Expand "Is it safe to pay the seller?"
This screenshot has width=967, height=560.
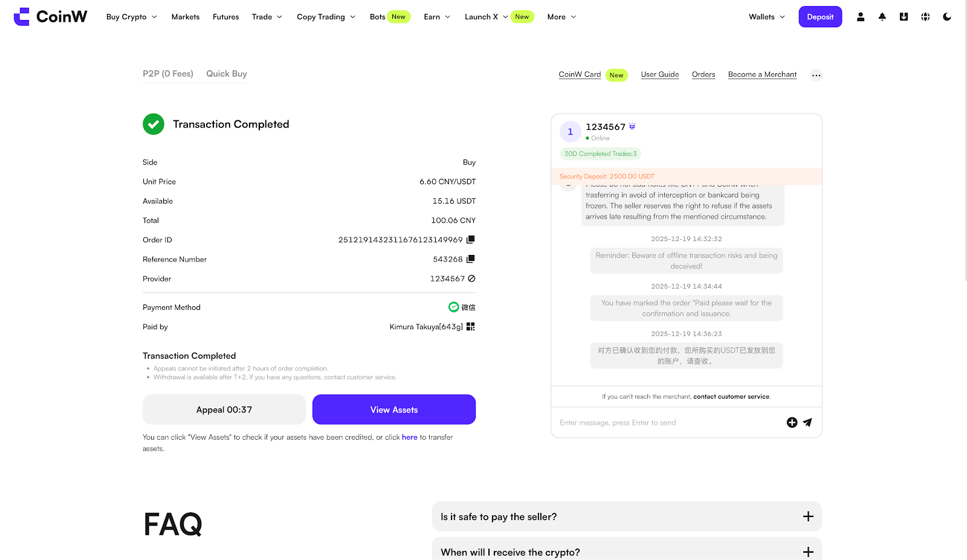click(x=807, y=517)
